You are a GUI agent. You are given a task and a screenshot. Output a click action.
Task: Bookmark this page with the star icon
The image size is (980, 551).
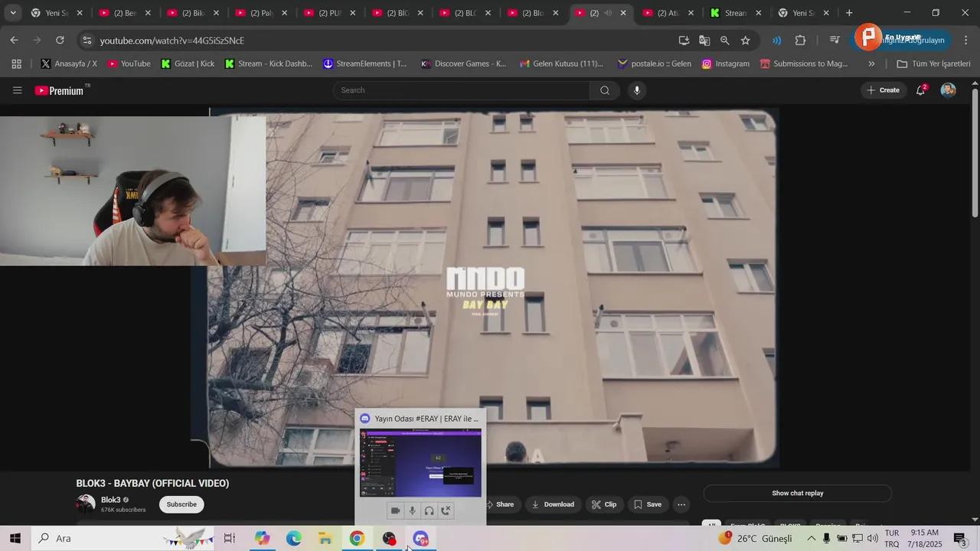click(x=746, y=40)
